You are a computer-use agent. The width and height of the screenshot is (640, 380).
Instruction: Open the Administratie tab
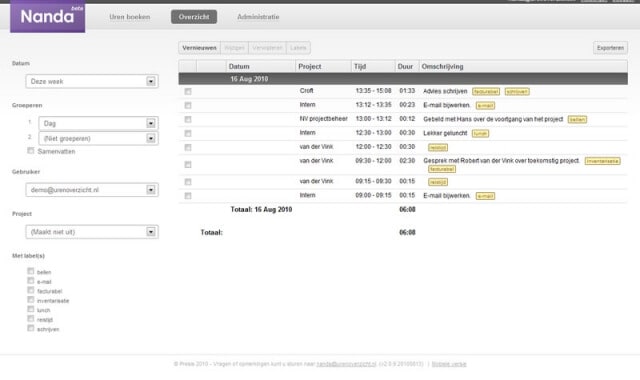tap(258, 17)
